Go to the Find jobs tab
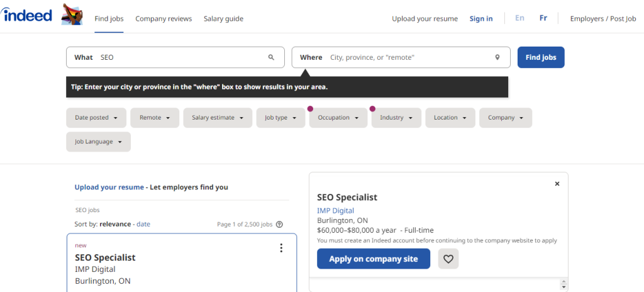Viewport: 644px width, 292px height. coord(109,18)
